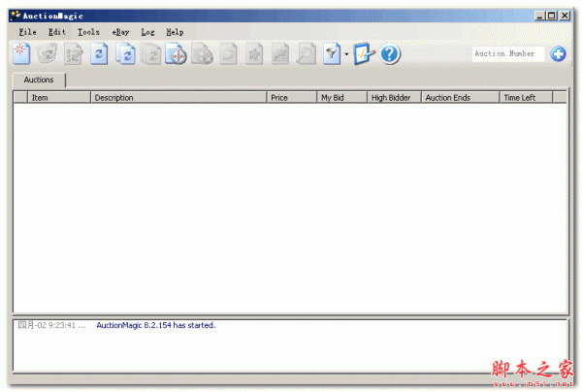Sort by the Price column header
This screenshot has height=392, width=582.
tap(292, 98)
